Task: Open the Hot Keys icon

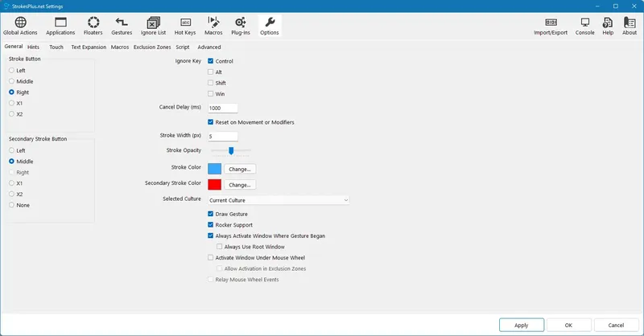Action: point(185,23)
